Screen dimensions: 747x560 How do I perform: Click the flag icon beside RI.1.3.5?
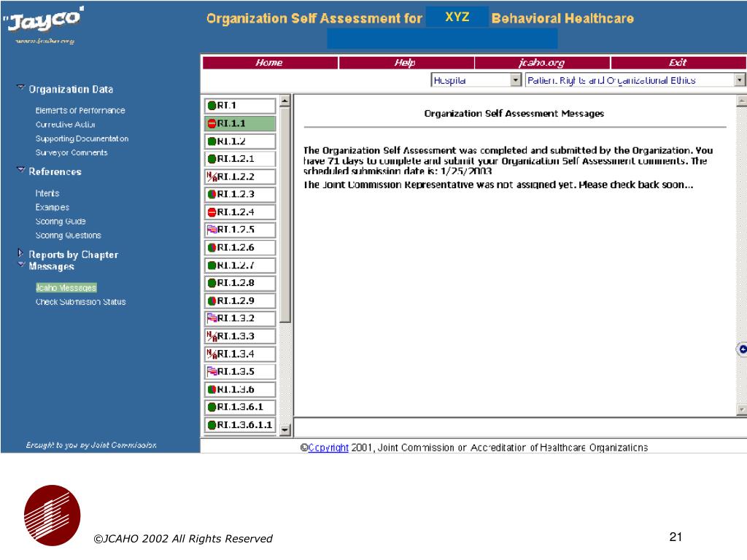click(x=212, y=371)
